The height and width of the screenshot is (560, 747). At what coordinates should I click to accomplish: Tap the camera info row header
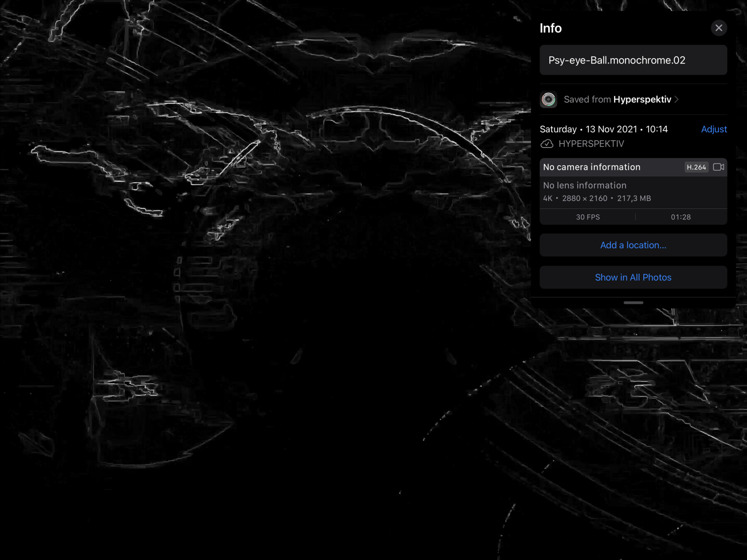[591, 167]
